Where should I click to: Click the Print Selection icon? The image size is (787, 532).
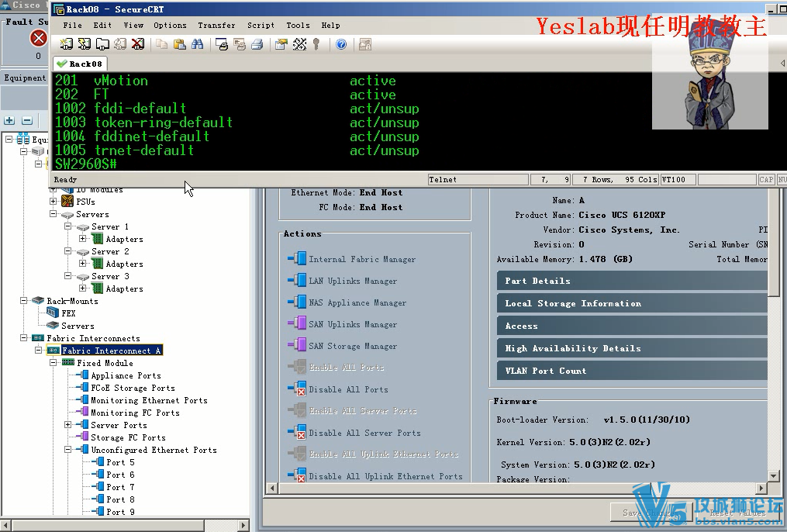tap(240, 44)
